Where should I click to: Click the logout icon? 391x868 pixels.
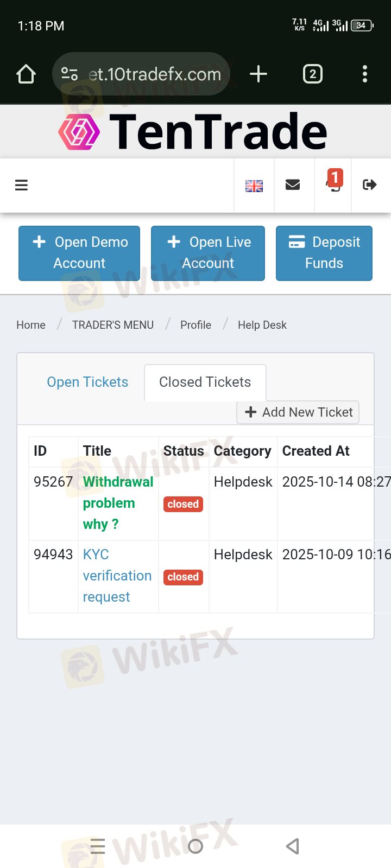point(370,185)
